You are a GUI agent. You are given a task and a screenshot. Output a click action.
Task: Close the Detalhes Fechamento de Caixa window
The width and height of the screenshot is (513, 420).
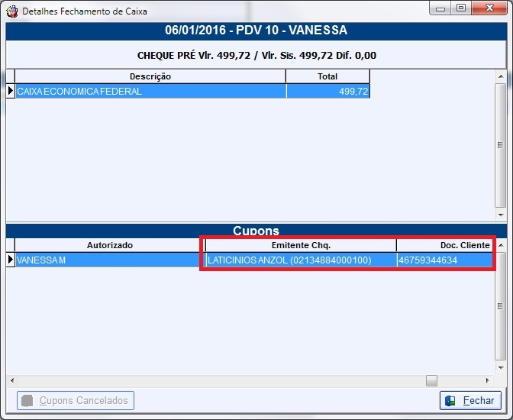click(489, 8)
